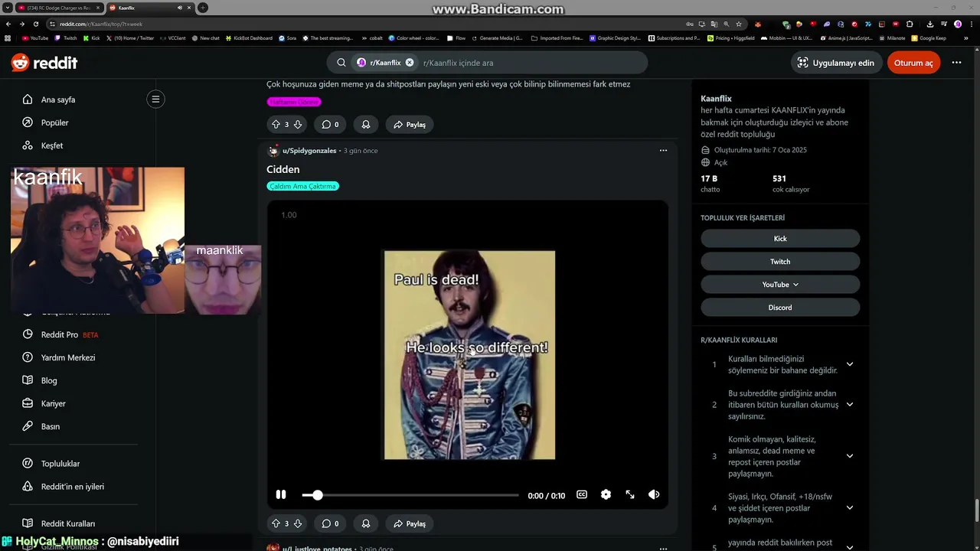Open KickBot Dashboard bookmark
Viewport: 980px width, 551px height.
pyautogui.click(x=248, y=37)
